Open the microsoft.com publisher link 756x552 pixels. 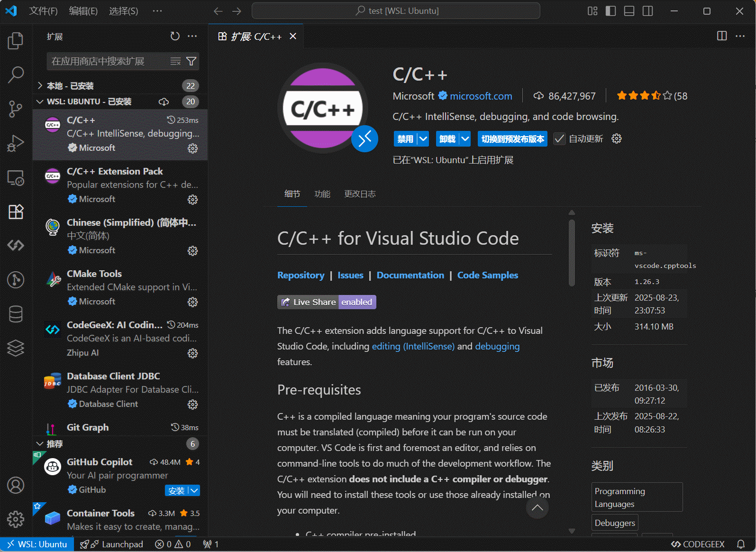point(481,96)
